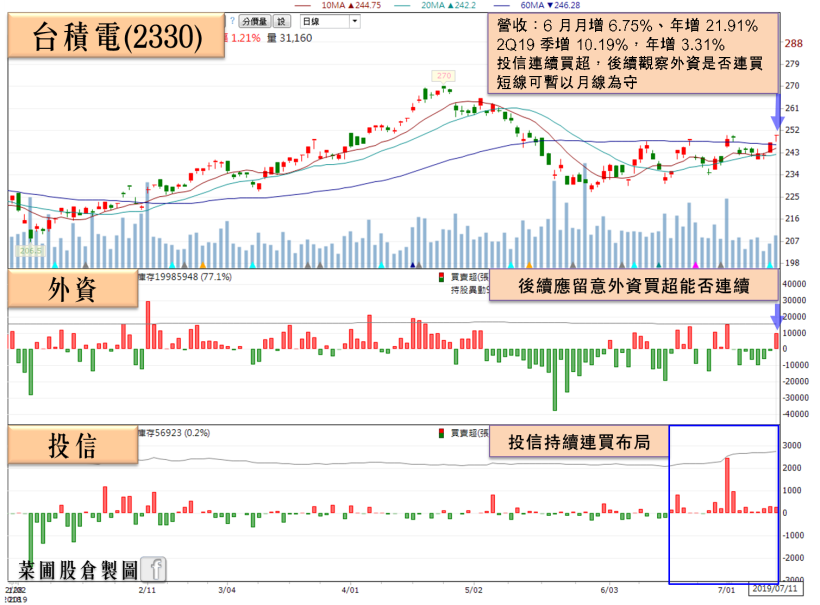
Task: Click the magenta triangle event marker
Action: (x=695, y=265)
